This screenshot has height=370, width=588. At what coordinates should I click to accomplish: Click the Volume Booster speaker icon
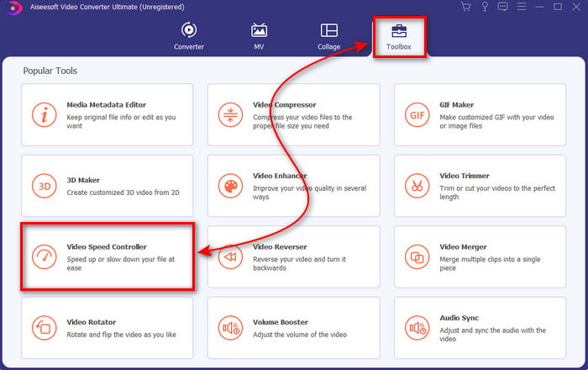(x=230, y=328)
